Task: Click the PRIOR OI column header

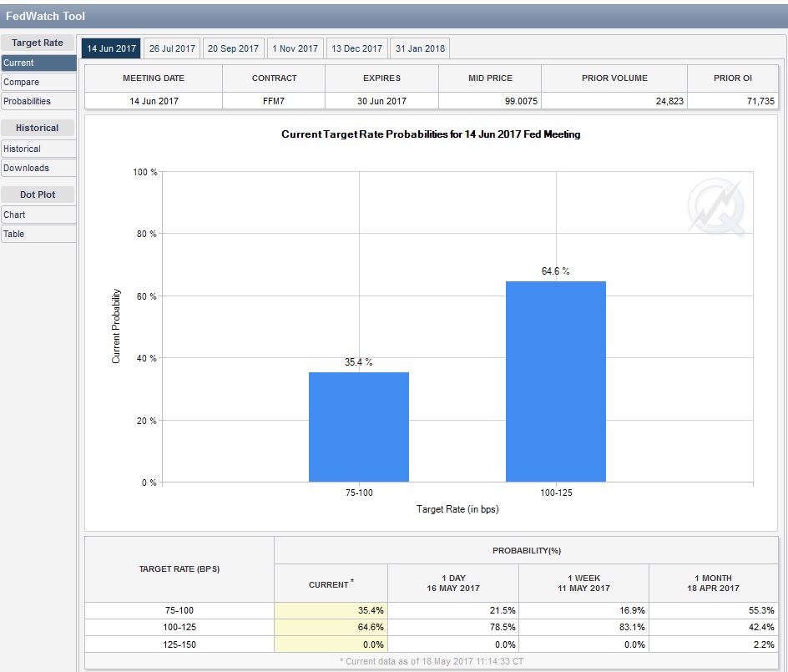Action: pyautogui.click(x=733, y=78)
